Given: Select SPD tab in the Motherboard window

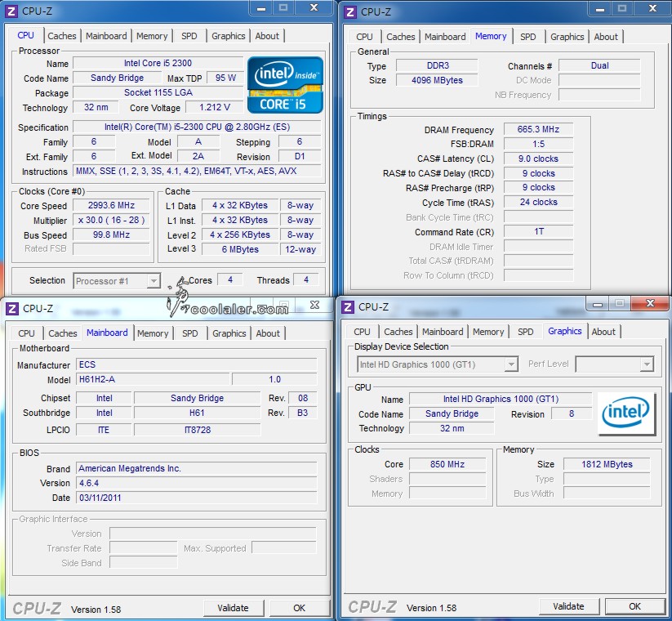Looking at the screenshot, I should pyautogui.click(x=190, y=333).
